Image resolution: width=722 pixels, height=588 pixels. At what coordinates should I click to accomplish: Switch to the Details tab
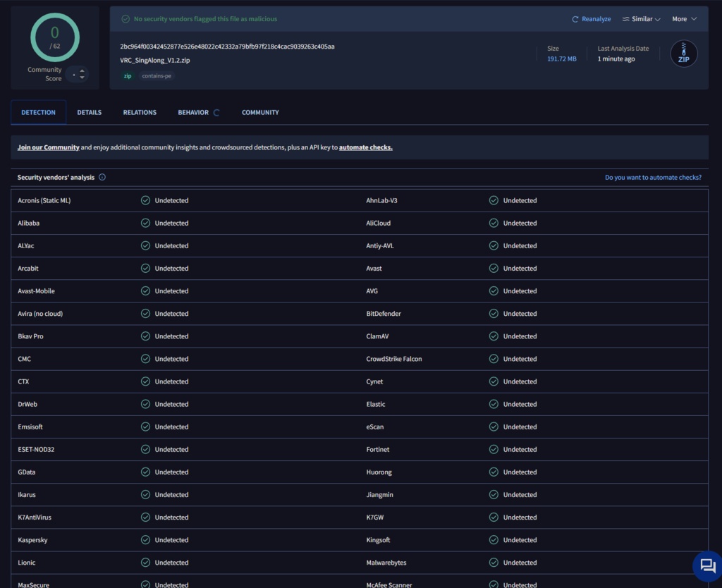90,112
